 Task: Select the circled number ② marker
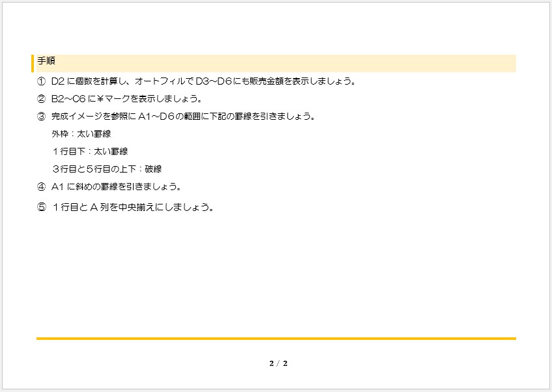click(x=42, y=99)
